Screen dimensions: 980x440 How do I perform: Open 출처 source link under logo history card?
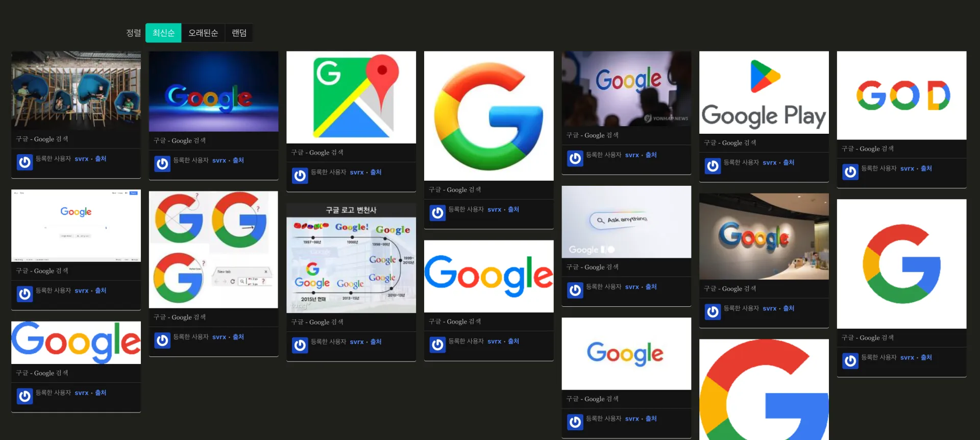376,342
